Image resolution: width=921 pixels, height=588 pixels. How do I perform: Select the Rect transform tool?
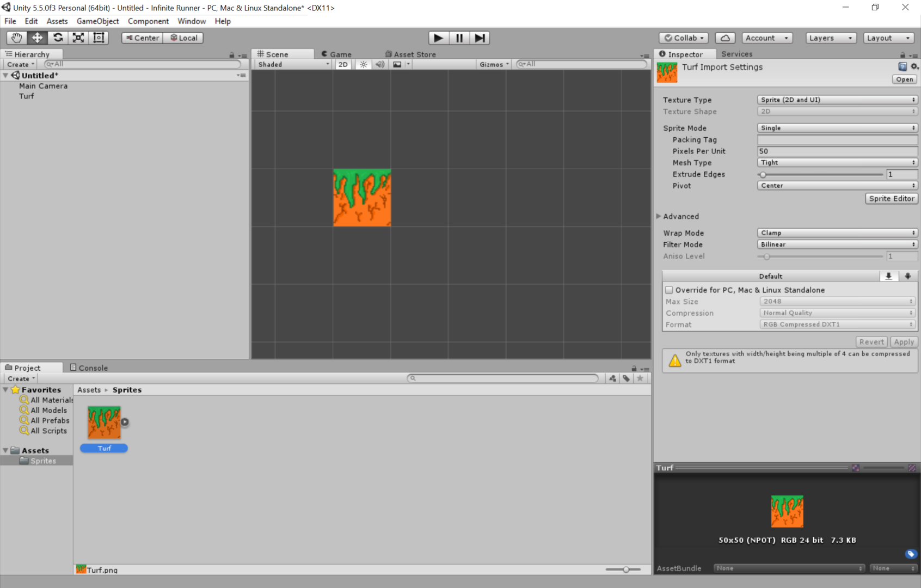click(99, 38)
